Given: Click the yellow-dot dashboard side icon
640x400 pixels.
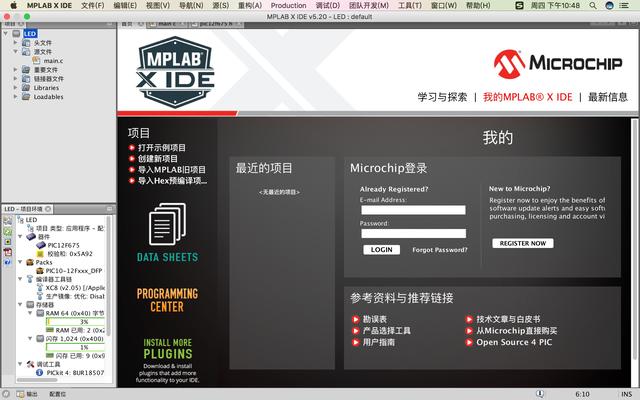Looking at the screenshot, I should 8,242.
